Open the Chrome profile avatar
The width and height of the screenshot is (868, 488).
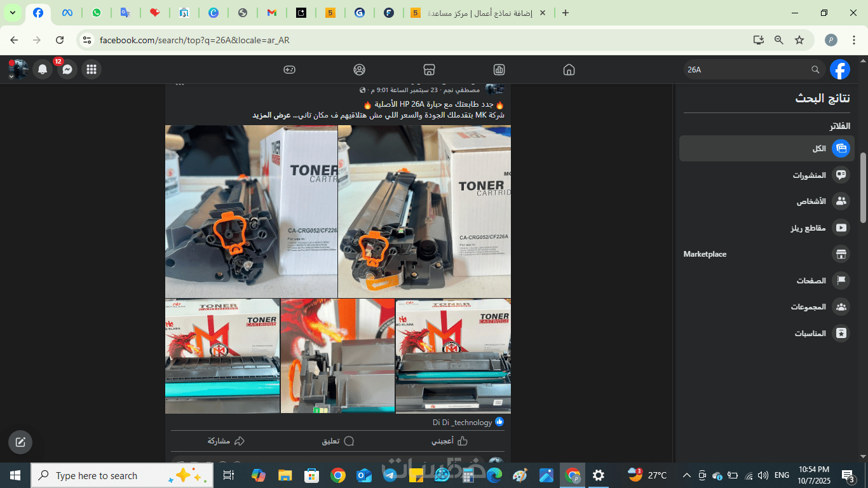point(831,40)
